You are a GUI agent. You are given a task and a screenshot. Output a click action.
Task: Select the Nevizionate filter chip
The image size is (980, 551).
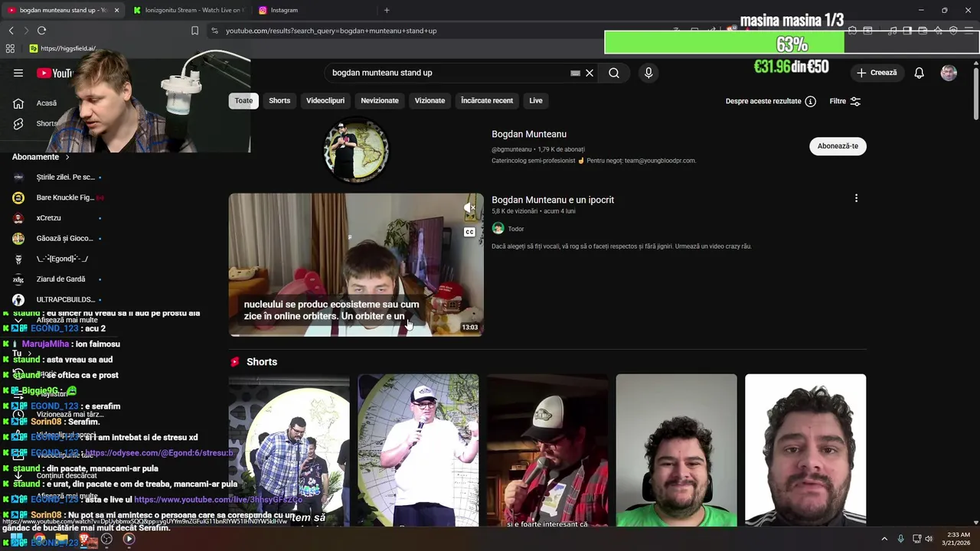tap(380, 100)
